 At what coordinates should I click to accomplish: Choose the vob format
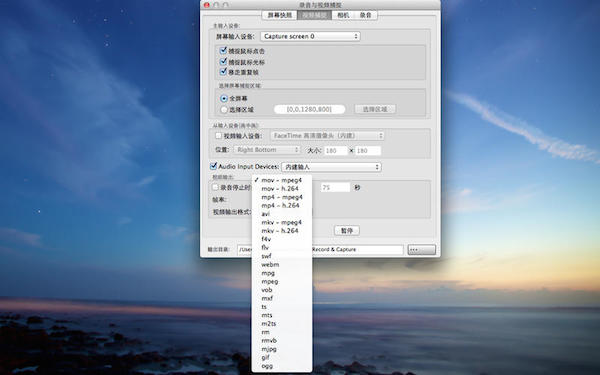click(282, 290)
